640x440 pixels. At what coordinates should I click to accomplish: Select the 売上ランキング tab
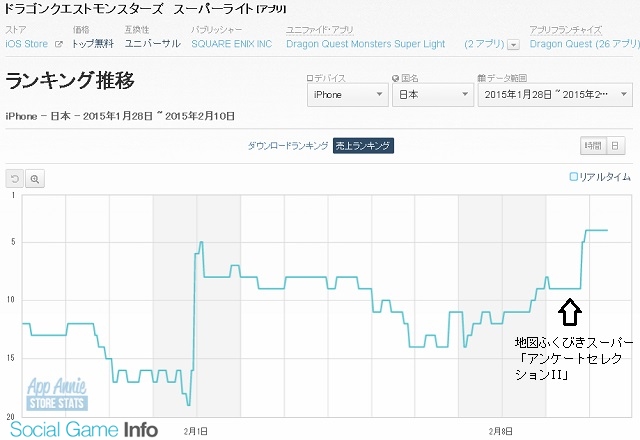pyautogui.click(x=364, y=146)
